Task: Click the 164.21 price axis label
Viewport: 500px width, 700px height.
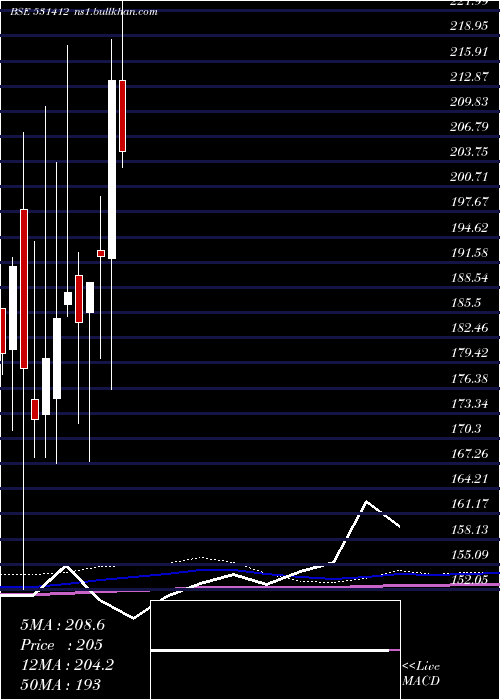Action: pyautogui.click(x=469, y=479)
